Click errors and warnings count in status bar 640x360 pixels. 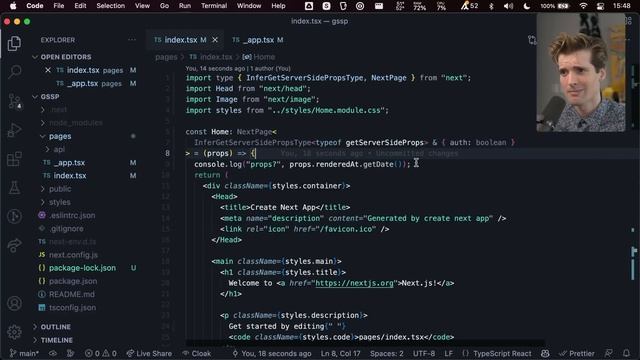(100, 353)
